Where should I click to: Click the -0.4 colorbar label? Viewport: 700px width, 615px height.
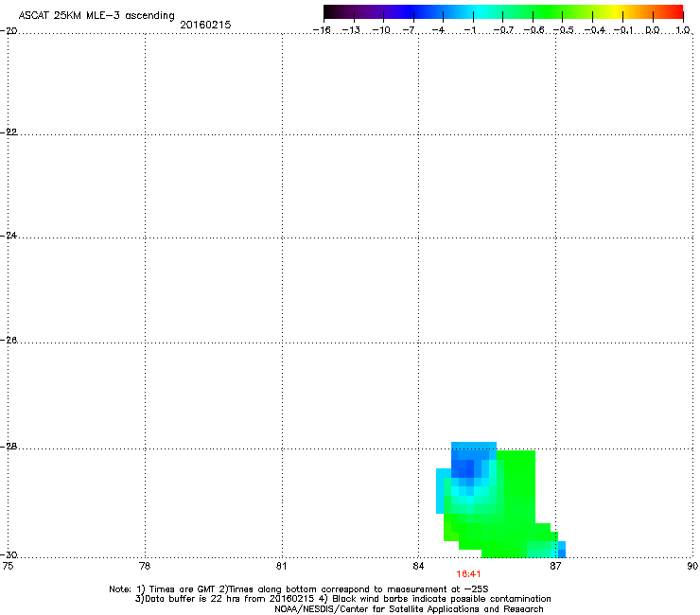595,30
